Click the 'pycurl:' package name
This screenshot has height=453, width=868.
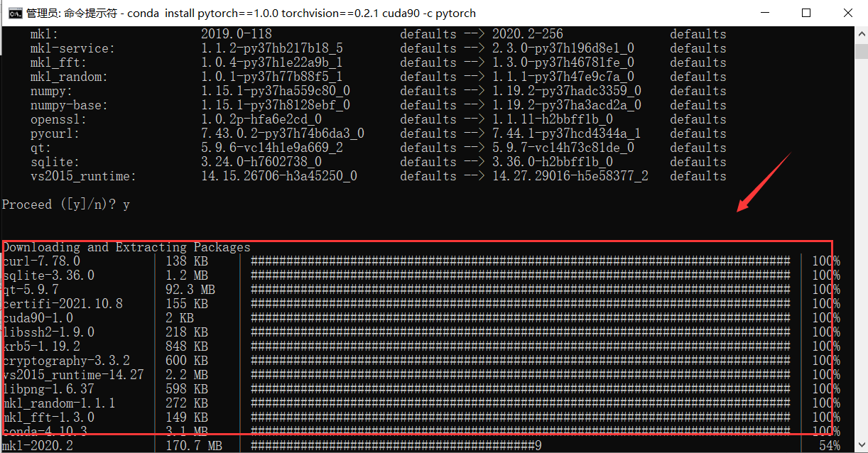55,133
